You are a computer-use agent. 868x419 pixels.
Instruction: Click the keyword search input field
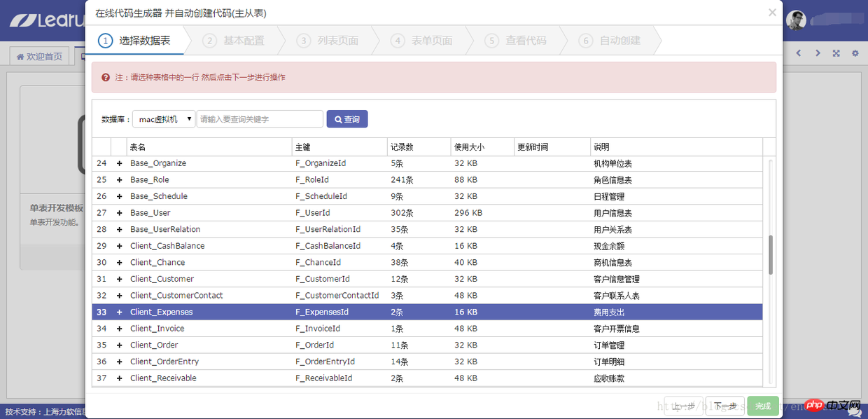(260, 119)
